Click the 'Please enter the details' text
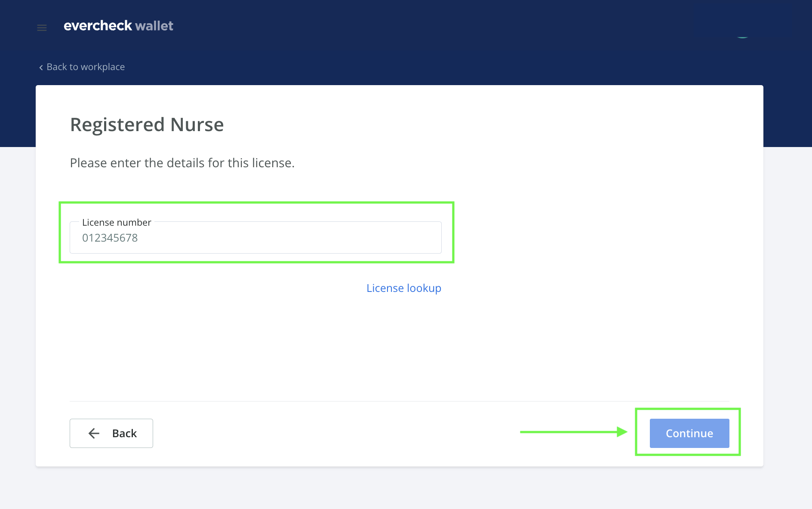Viewport: 812px width, 509px height. pyautogui.click(x=182, y=163)
